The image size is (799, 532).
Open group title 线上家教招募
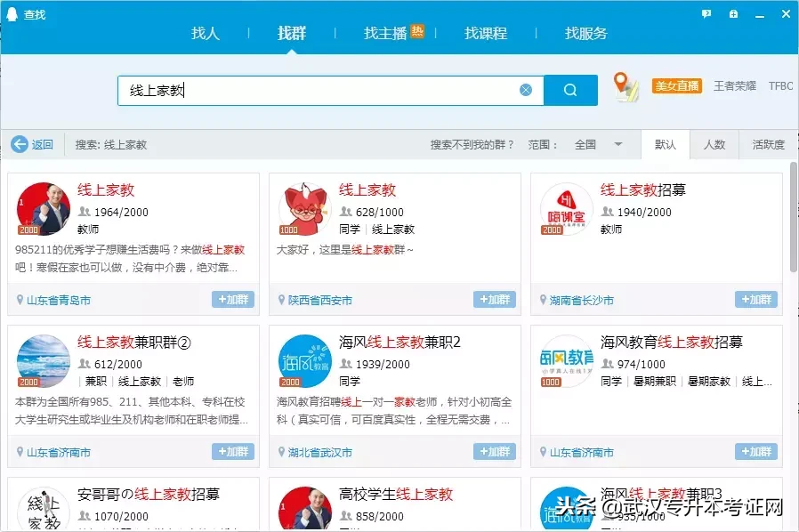click(643, 190)
